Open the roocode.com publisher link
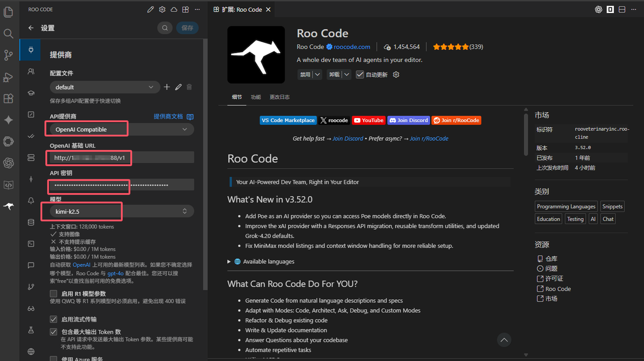The height and width of the screenshot is (361, 644). (x=352, y=47)
